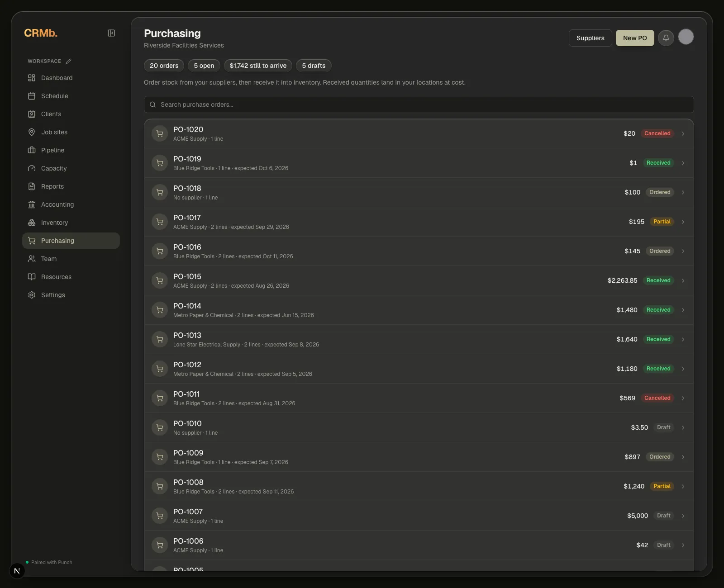Click the Purchasing cart icon in sidebar
The height and width of the screenshot is (588, 724).
pyautogui.click(x=32, y=241)
